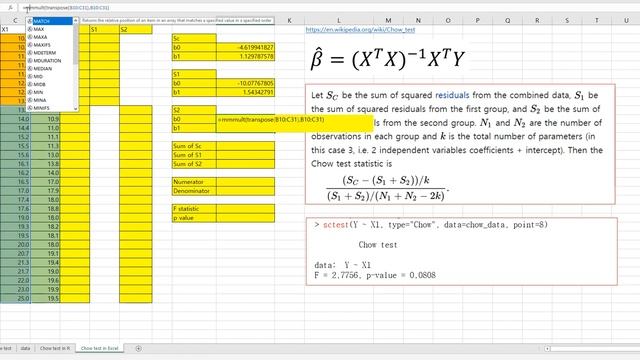The height and width of the screenshot is (360, 640).
Task: Open the Wikipedia Chow_test hyperlink
Action: (360, 30)
